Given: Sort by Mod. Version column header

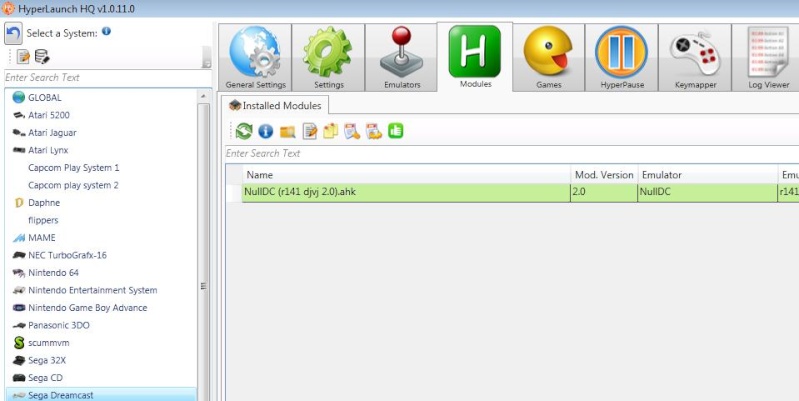Looking at the screenshot, I should point(604,175).
